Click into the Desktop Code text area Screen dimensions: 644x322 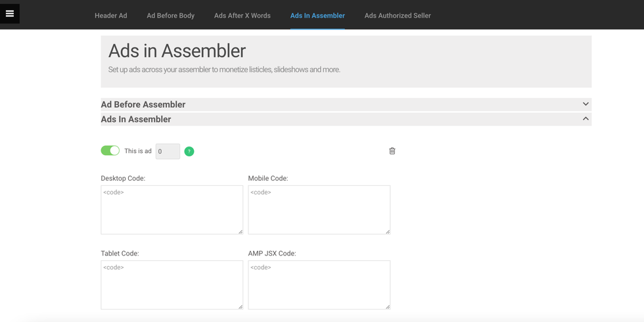(172, 210)
